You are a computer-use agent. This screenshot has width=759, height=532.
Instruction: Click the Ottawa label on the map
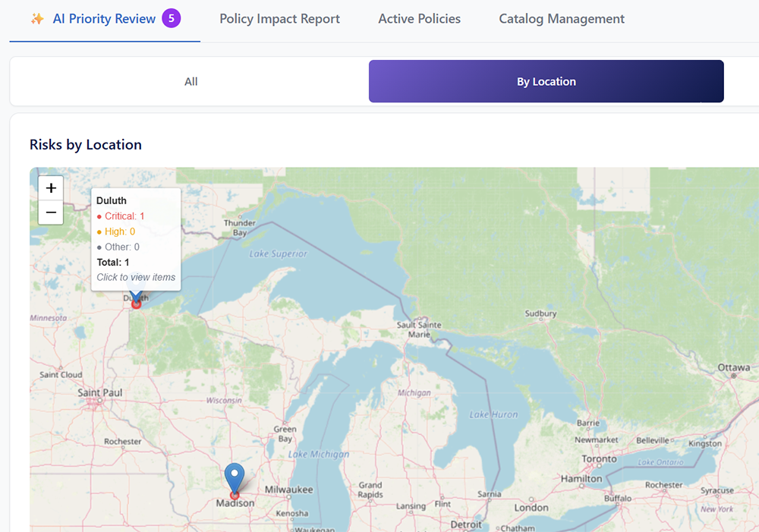[x=733, y=368]
